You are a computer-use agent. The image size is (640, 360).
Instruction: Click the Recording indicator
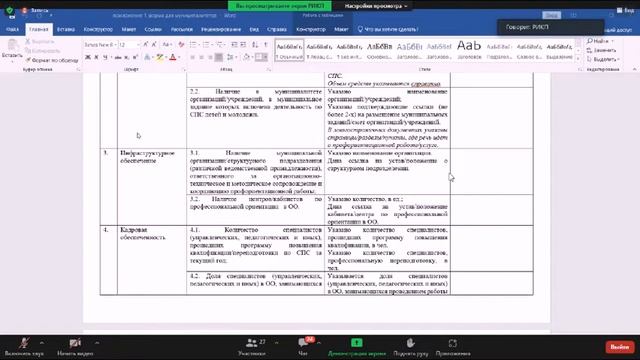point(35,11)
